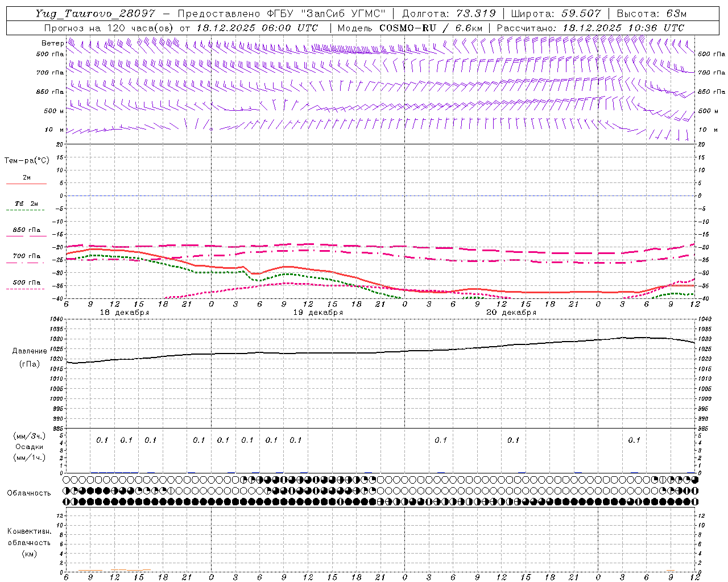Click the (мм/3ч.) precipitation unit label
Image resolution: width=728 pixels, height=582 pixels.
(30, 436)
